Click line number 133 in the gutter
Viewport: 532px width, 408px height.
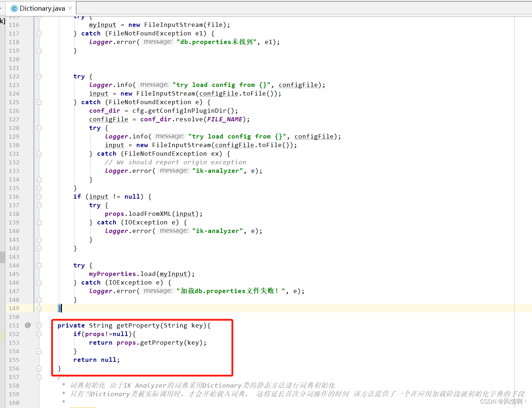pyautogui.click(x=14, y=171)
